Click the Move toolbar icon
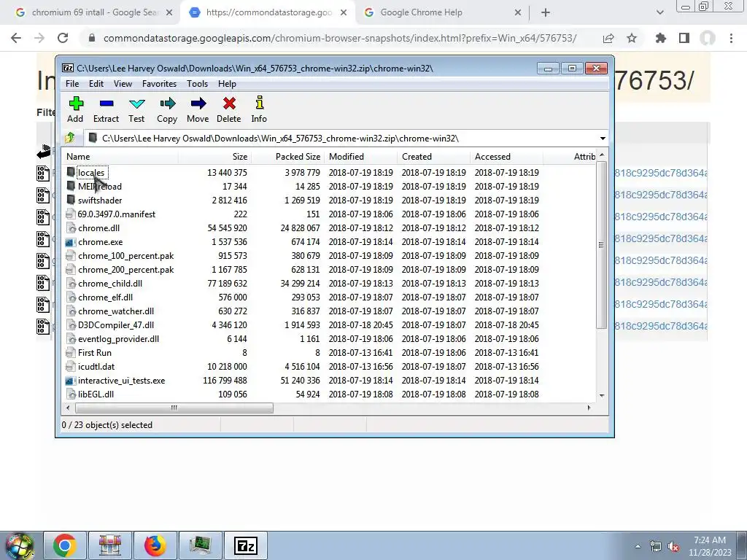The image size is (747, 560). (198, 104)
